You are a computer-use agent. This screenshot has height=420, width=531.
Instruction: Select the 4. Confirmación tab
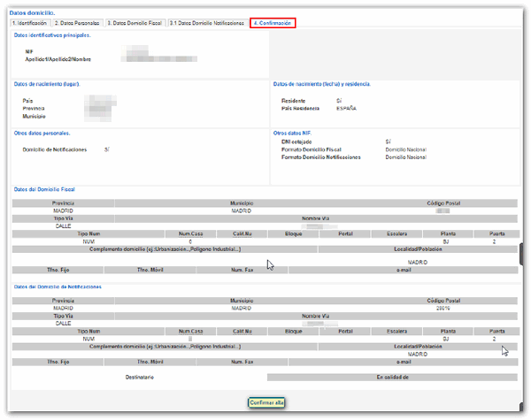click(273, 23)
